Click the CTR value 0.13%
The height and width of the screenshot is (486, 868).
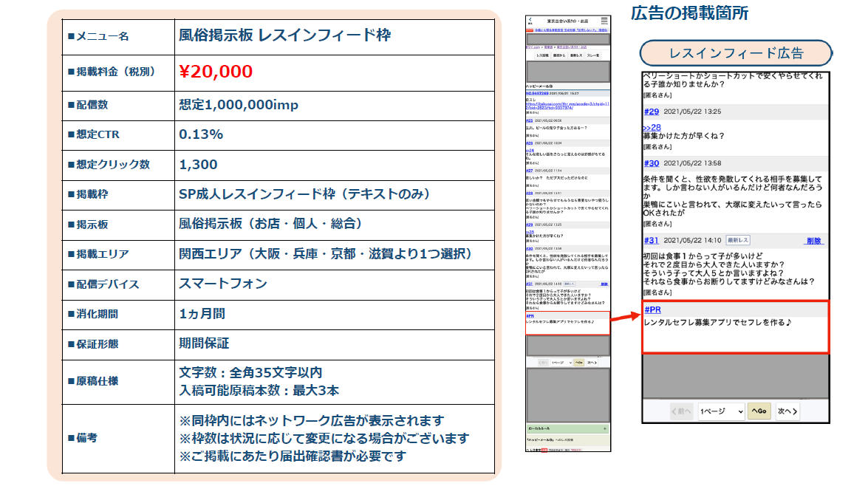pyautogui.click(x=201, y=134)
